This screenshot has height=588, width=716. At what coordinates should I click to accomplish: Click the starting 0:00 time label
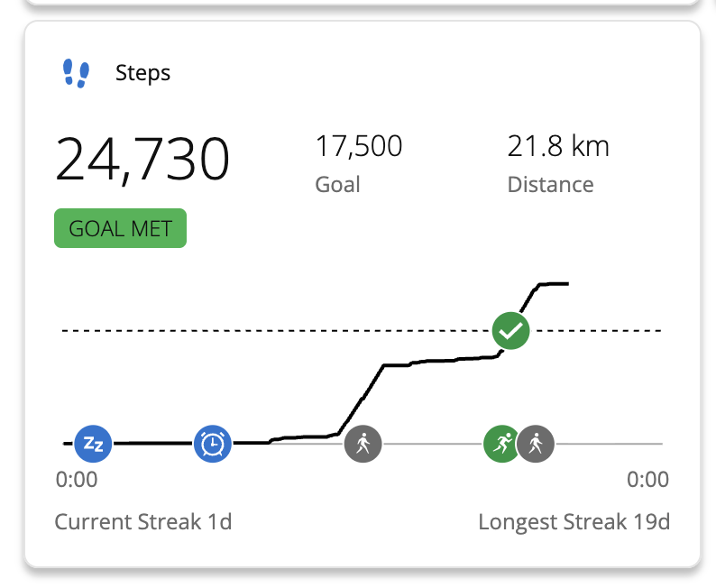click(x=77, y=479)
